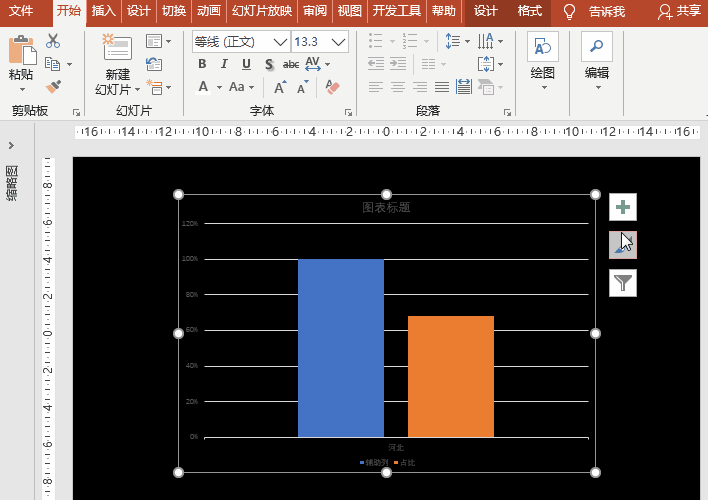Select the Center text alignment icon
Viewport: 708px width, 500px height.
[397, 87]
